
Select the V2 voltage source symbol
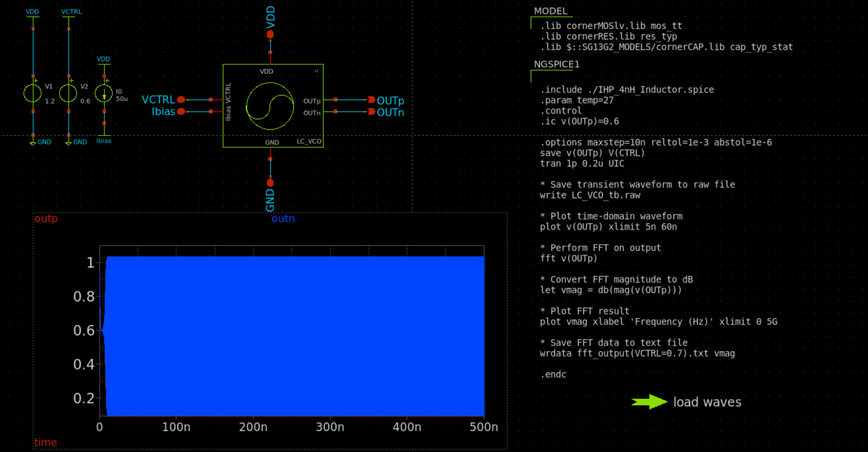click(x=68, y=93)
